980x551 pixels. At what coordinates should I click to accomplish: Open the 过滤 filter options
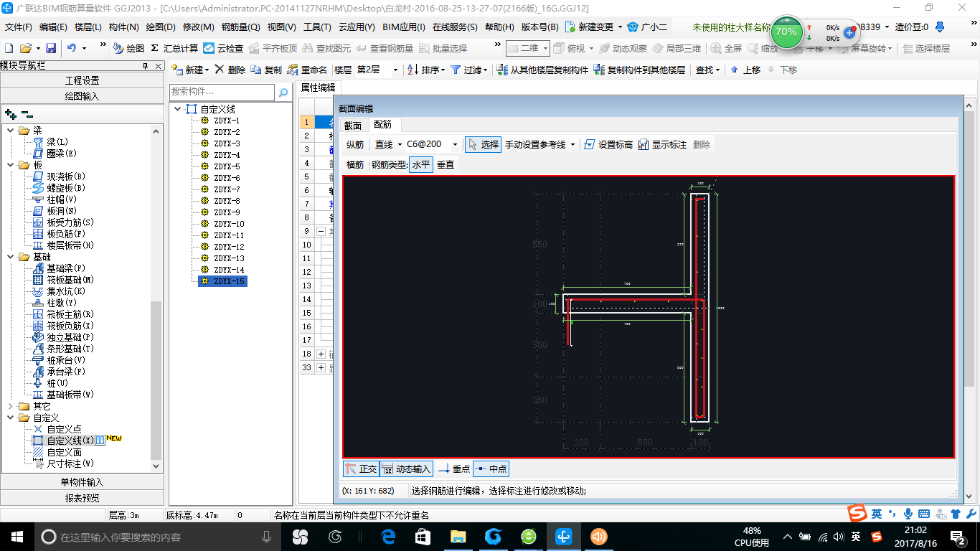click(469, 70)
